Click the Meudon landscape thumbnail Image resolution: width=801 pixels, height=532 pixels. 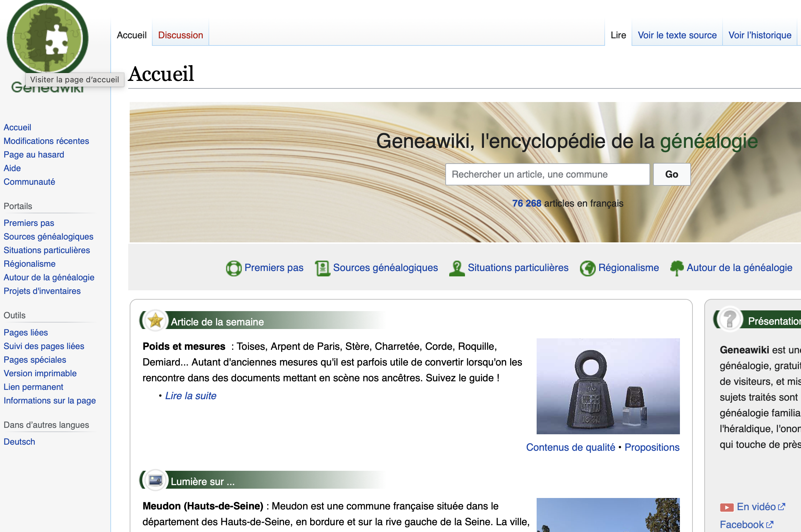[608, 515]
